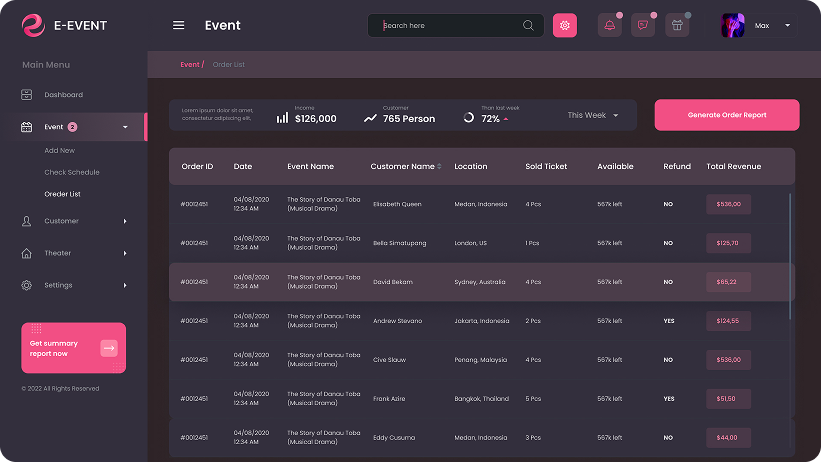This screenshot has width=821, height=462.
Task: Expand the Max user dropdown arrow
Action: (787, 25)
